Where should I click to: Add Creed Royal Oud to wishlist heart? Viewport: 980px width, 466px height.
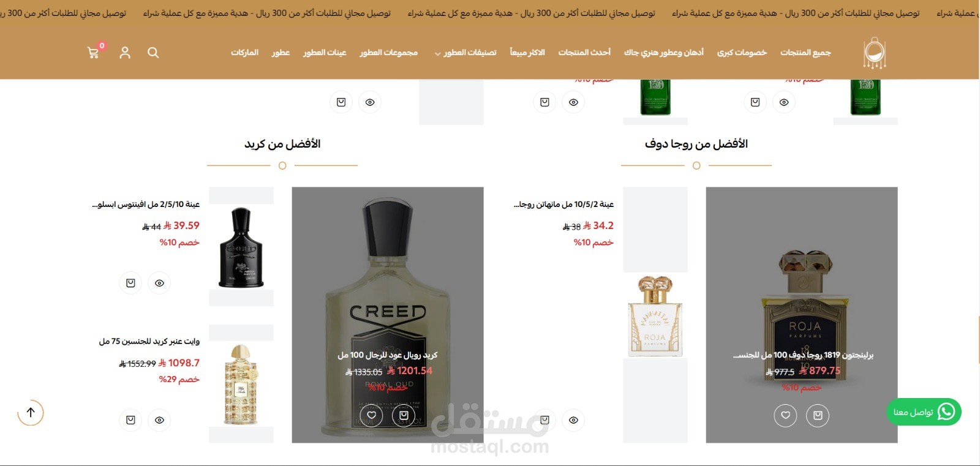371,415
